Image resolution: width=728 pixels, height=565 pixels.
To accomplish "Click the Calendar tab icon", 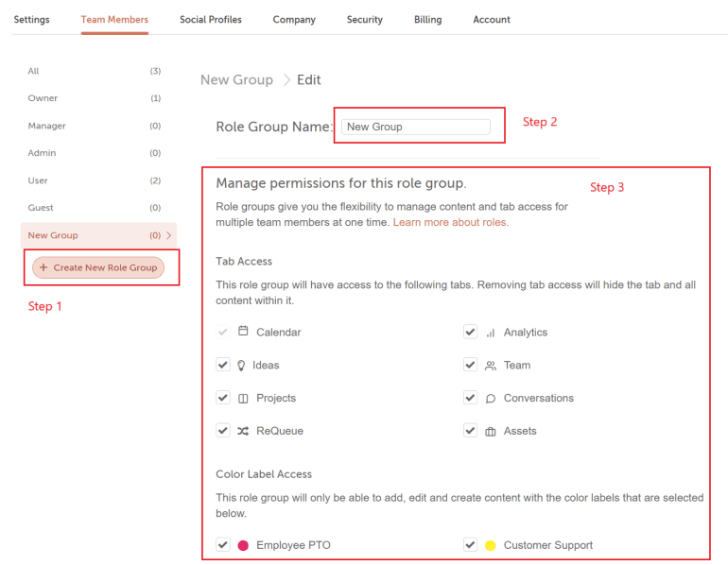I will pos(243,332).
